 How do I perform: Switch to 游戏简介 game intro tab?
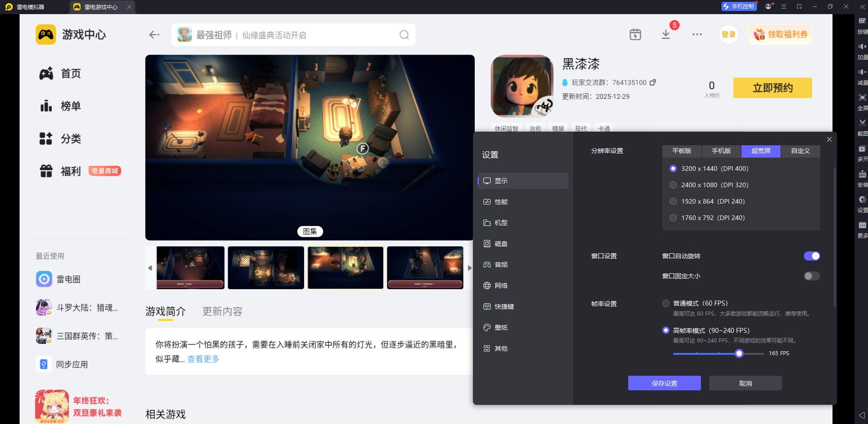[166, 312]
